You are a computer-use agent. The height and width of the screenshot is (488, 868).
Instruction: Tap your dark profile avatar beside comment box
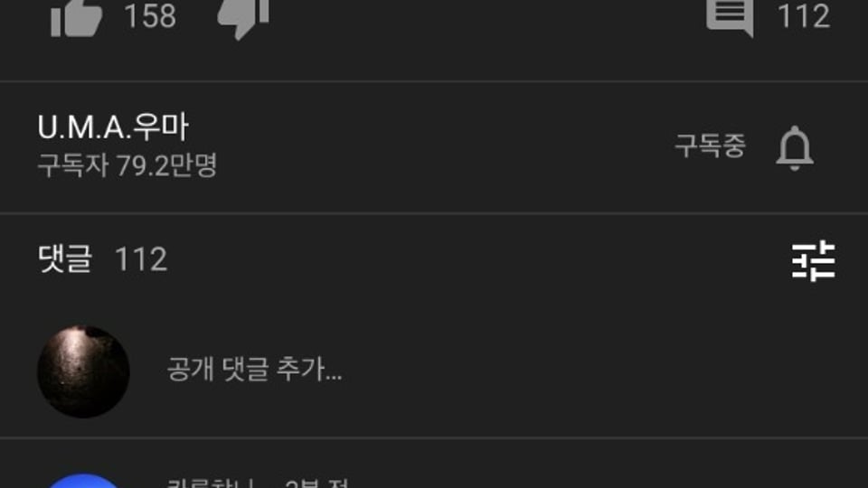[x=83, y=371]
